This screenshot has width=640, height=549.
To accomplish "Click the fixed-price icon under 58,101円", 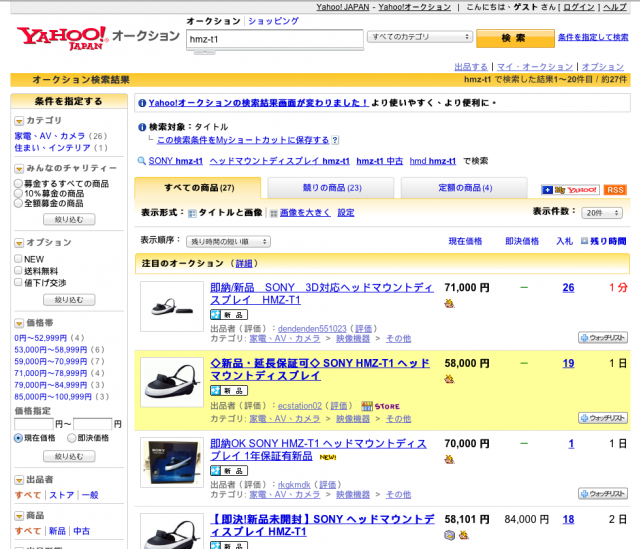I will (449, 535).
